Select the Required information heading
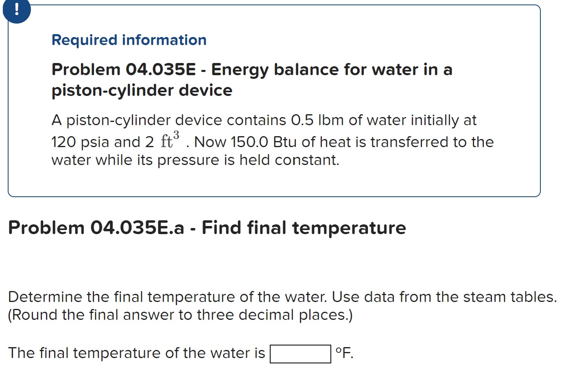This screenshot has width=588, height=378. tap(129, 39)
